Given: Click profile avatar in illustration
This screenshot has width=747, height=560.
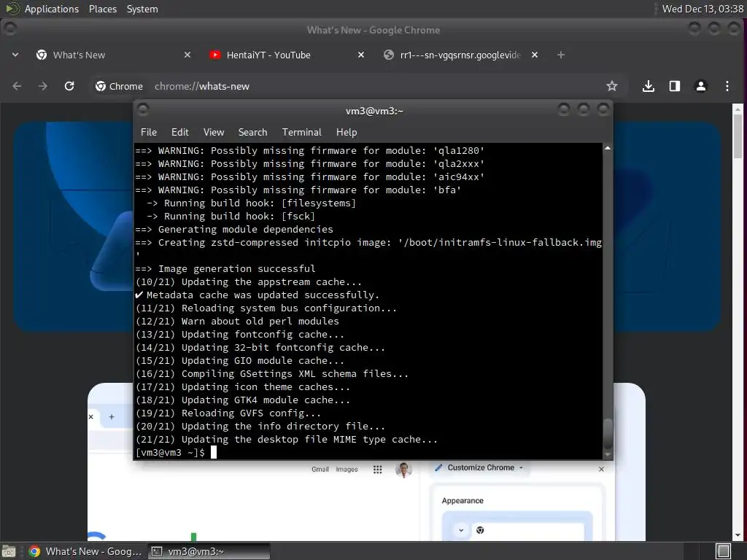Looking at the screenshot, I should click(403, 470).
